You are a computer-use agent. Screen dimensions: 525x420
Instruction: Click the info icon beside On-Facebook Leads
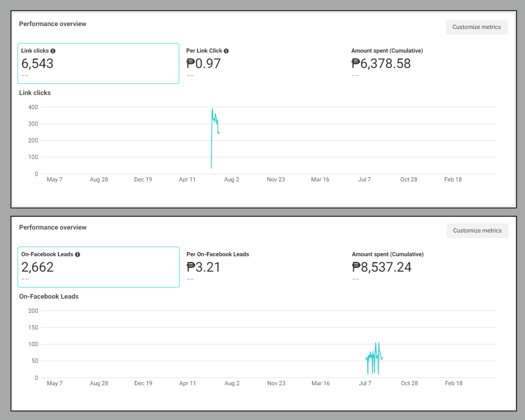77,254
